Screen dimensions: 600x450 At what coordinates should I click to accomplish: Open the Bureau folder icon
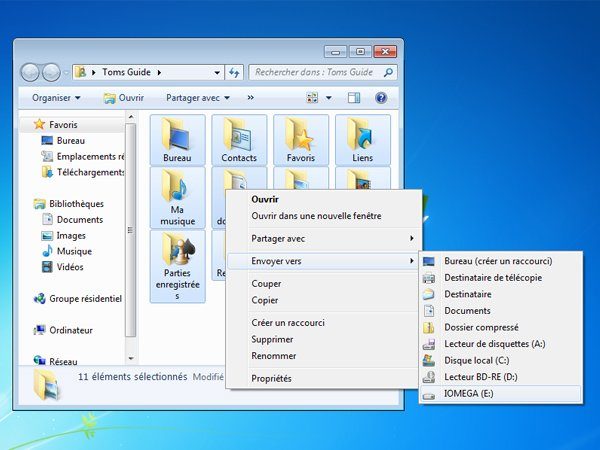tap(178, 140)
